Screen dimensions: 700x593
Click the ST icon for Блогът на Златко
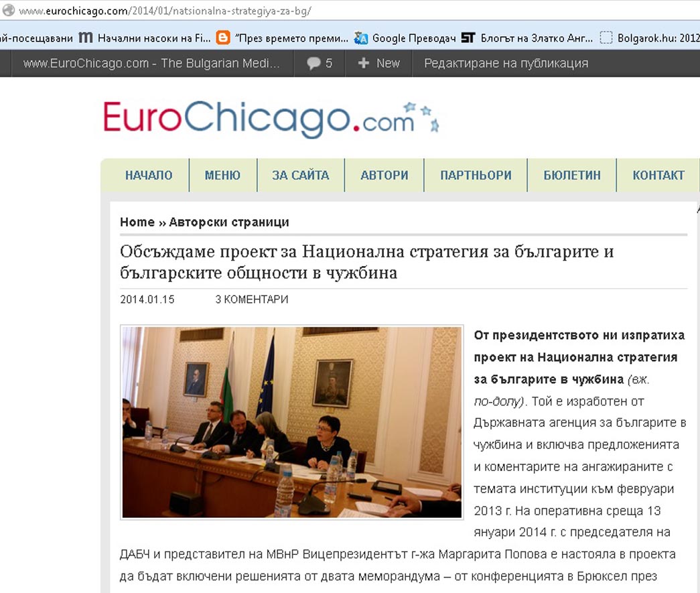tap(468, 38)
